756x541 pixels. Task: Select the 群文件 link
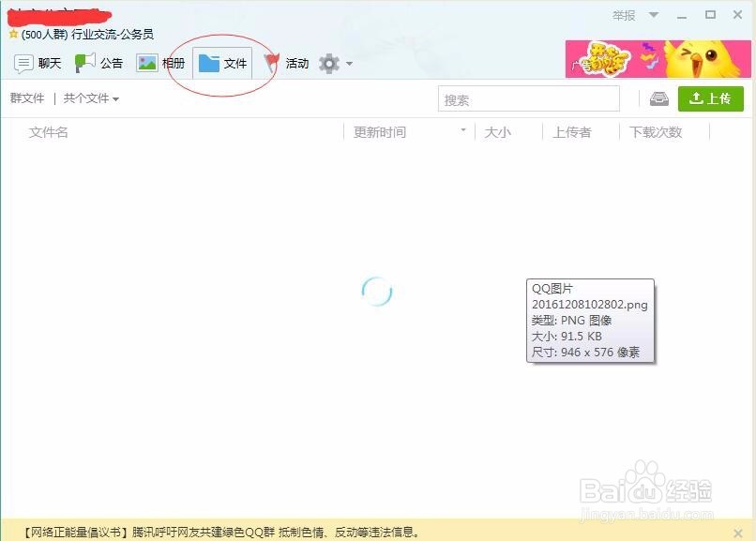point(27,98)
